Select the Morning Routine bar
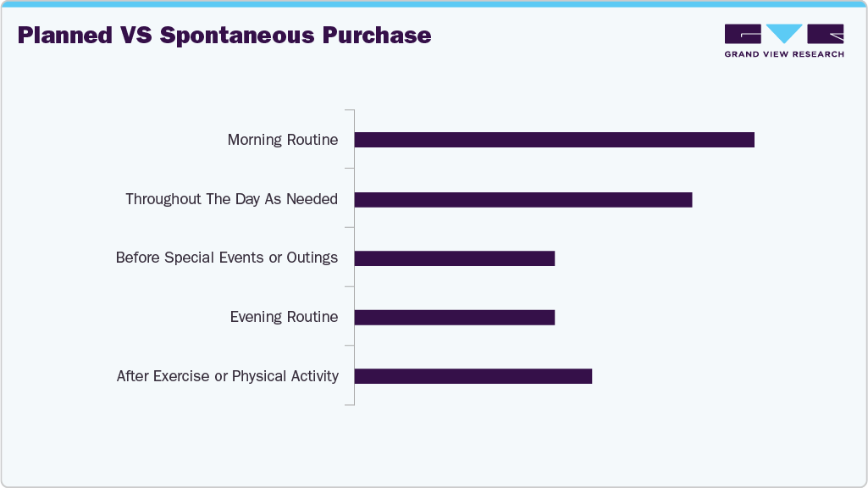Image resolution: width=868 pixels, height=488 pixels. (554, 140)
